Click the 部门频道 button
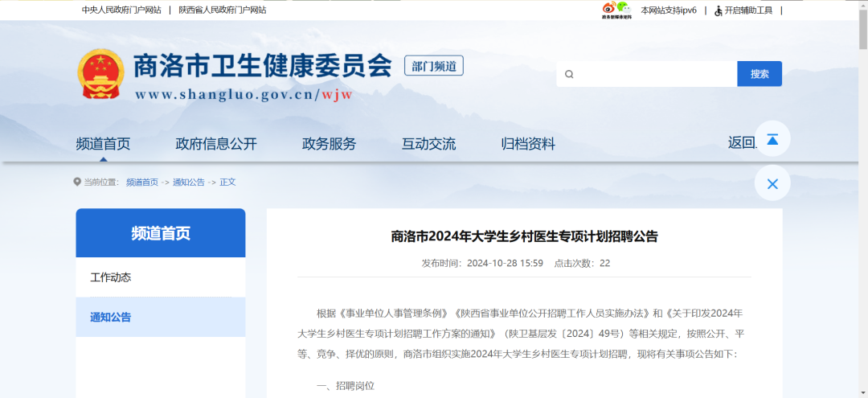This screenshot has width=868, height=398. point(433,66)
